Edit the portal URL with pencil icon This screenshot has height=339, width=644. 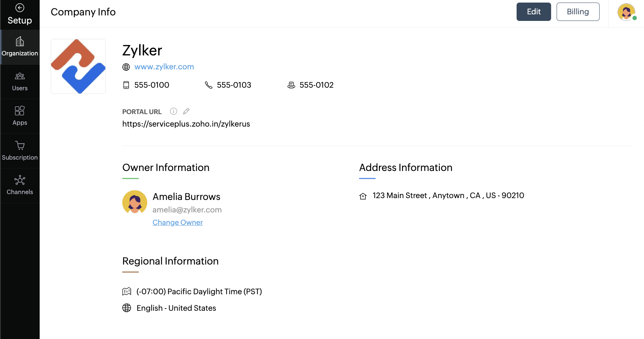[186, 111]
